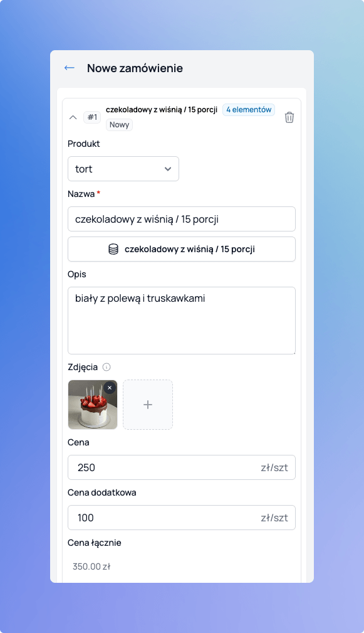Click the Nowy status tag
Screen dimensions: 364x633
click(x=119, y=124)
